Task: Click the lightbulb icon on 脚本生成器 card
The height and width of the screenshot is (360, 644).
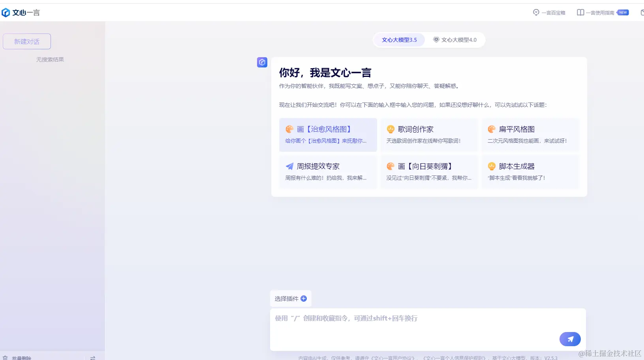Action: (492, 166)
